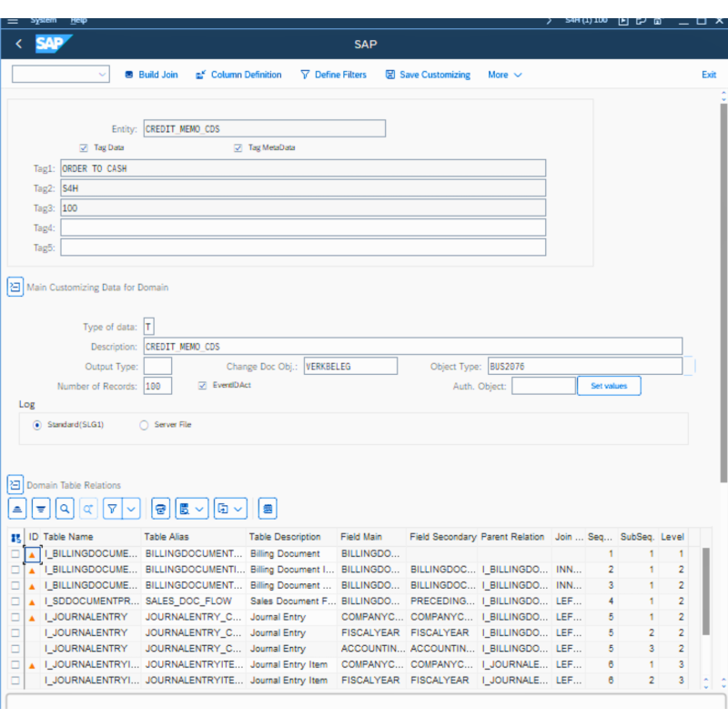The height and width of the screenshot is (728, 728).
Task: Expand the More menu in toolbar
Action: (504, 75)
